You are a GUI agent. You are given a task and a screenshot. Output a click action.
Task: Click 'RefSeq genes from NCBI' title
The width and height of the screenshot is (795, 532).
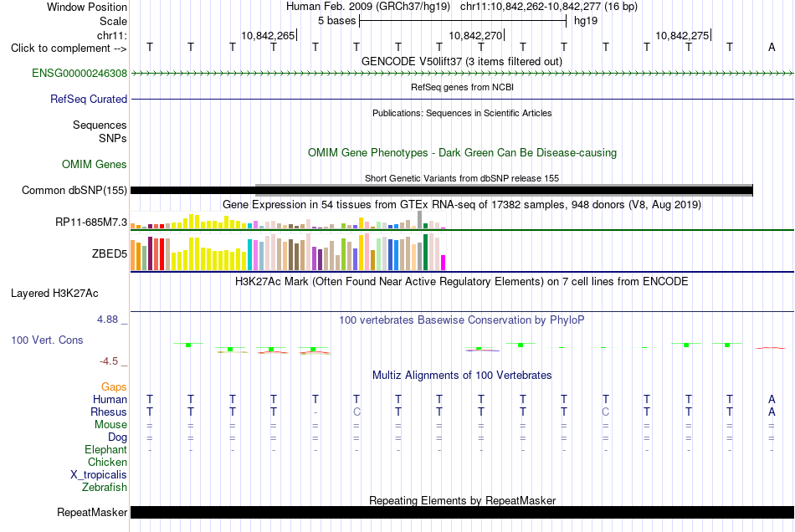click(x=462, y=88)
